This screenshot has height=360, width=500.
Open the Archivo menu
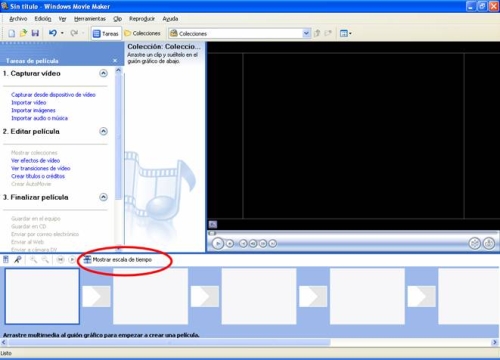pyautogui.click(x=18, y=19)
